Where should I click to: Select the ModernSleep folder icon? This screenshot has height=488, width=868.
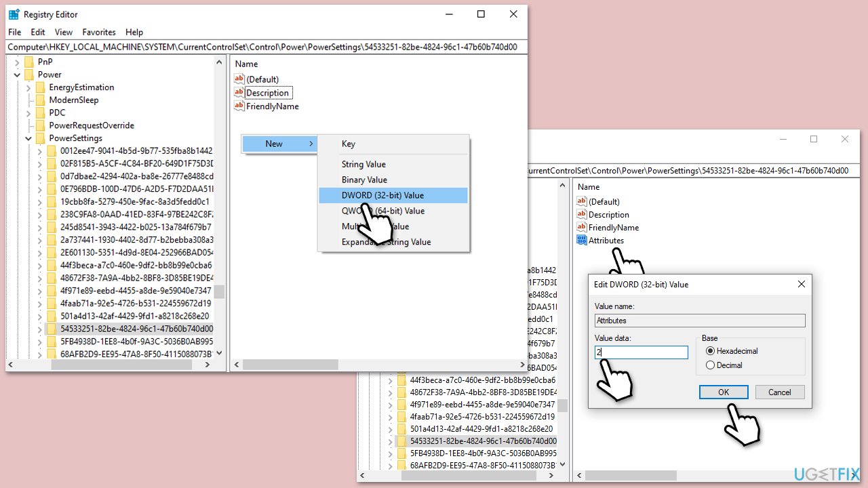tap(40, 100)
